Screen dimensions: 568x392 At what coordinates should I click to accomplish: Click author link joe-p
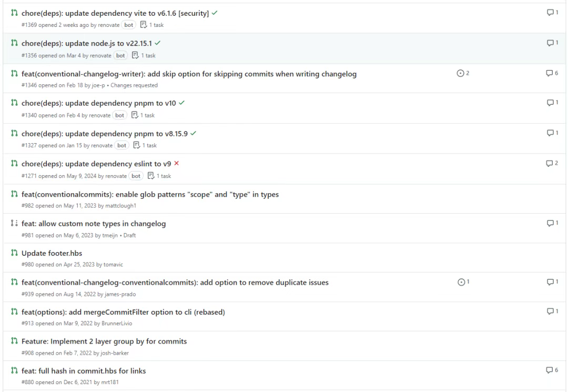pyautogui.click(x=98, y=85)
